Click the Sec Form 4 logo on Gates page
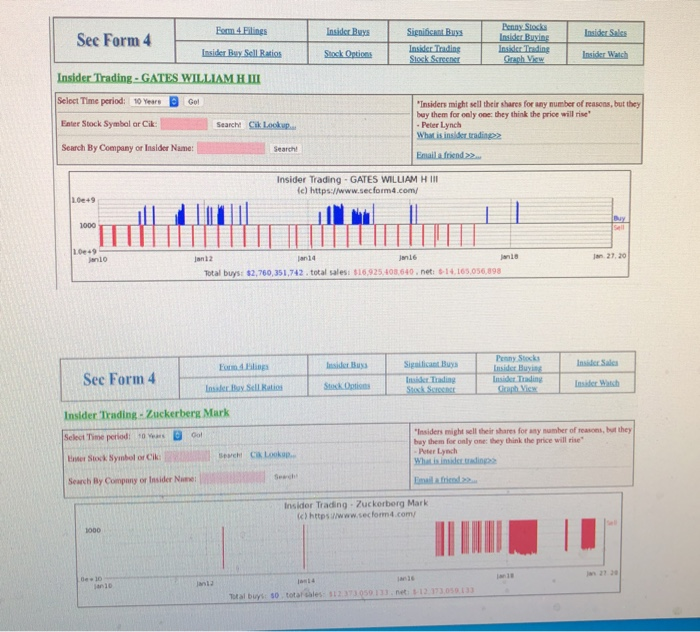This screenshot has height=632, width=700. pos(114,40)
